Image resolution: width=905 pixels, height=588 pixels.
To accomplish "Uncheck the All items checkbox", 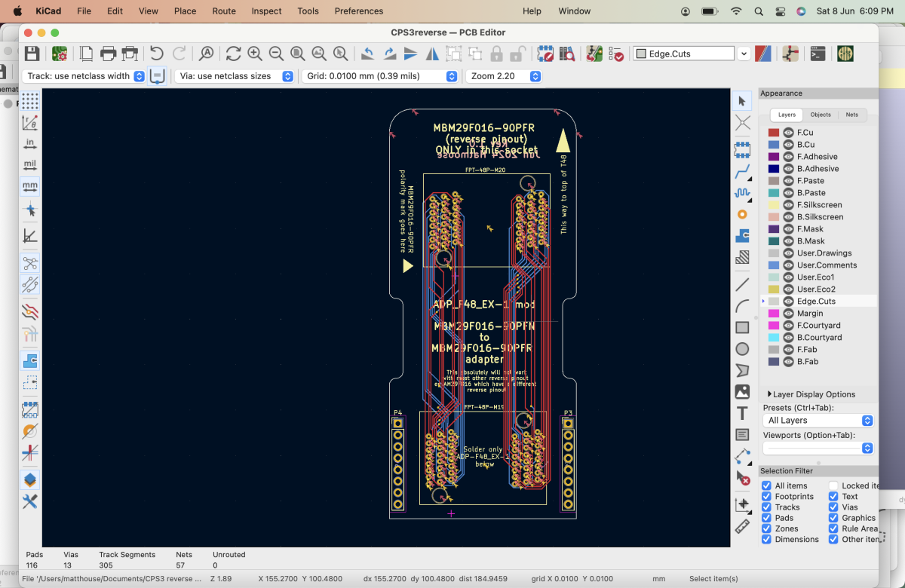I will 766,486.
